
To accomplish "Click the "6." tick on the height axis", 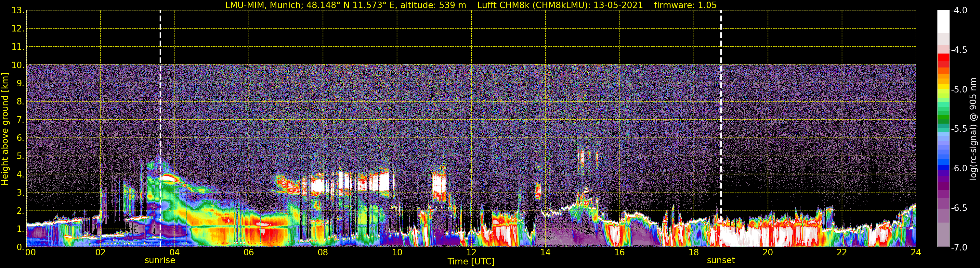I will pyautogui.click(x=20, y=138).
